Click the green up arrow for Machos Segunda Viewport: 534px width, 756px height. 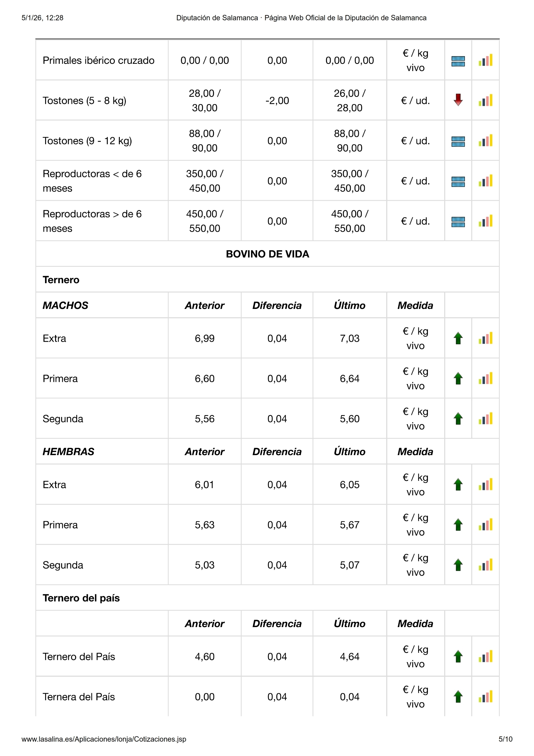coord(458,418)
